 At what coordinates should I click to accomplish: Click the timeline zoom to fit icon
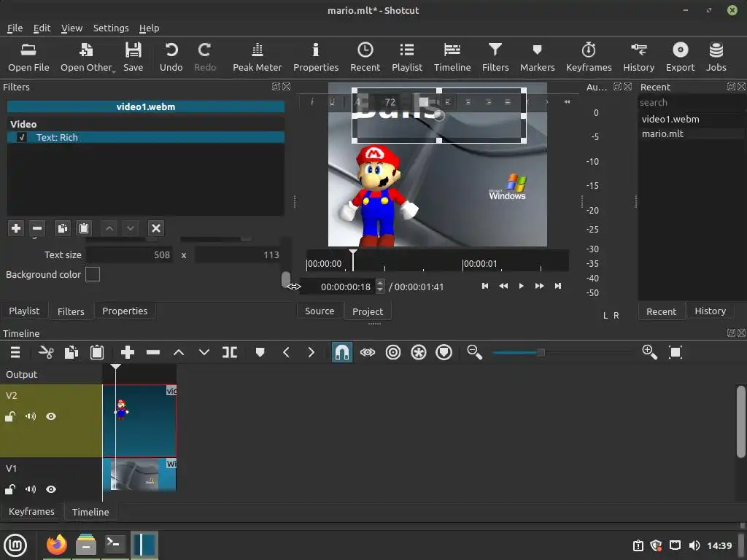[676, 353]
